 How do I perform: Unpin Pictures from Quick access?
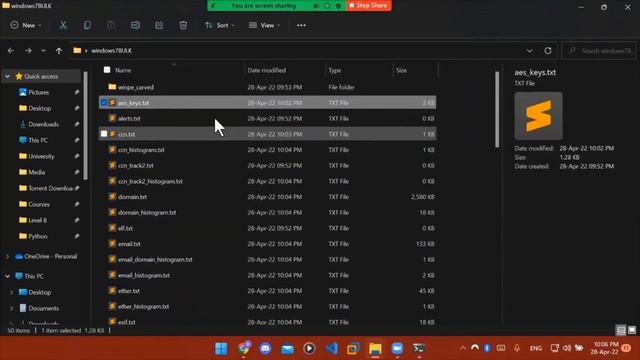pyautogui.click(x=77, y=92)
